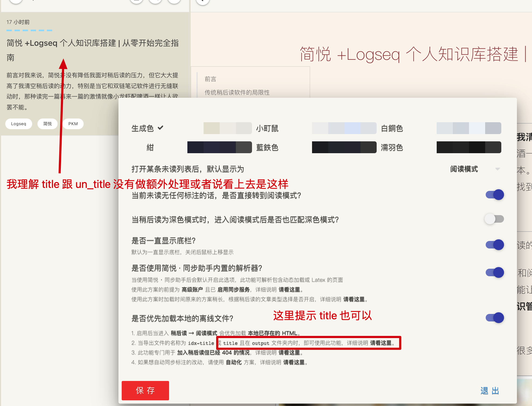Disable the 当前未读无任何标注转到阅读模式 switch
532x406 pixels.
pyautogui.click(x=494, y=195)
